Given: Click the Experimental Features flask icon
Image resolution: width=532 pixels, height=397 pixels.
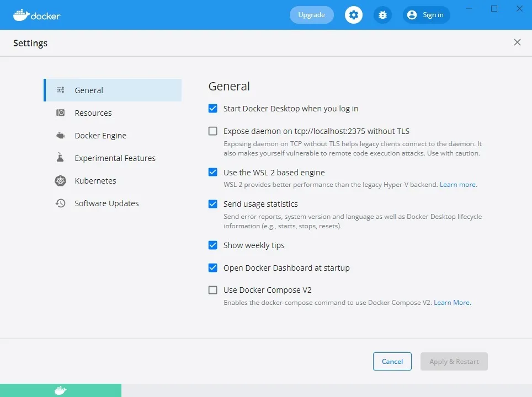Looking at the screenshot, I should click(x=61, y=158).
